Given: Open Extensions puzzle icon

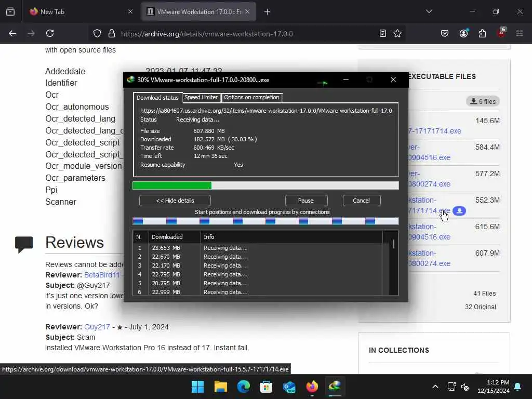Looking at the screenshot, I should 482,34.
